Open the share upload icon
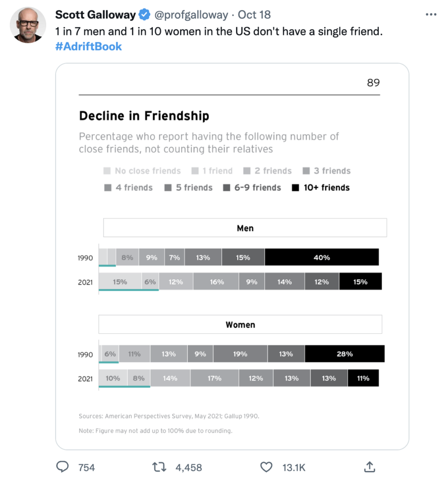Image resolution: width=448 pixels, height=482 pixels. pos(370,467)
